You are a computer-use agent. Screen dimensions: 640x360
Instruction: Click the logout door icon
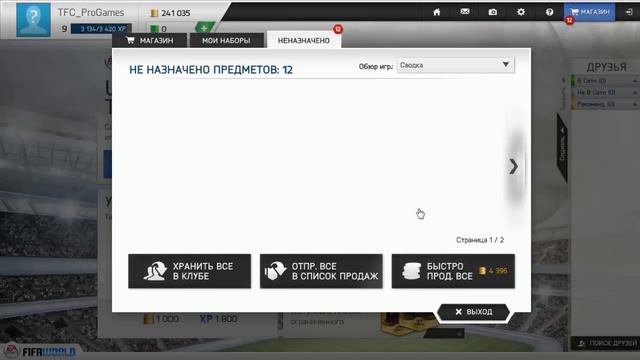coord(629,12)
